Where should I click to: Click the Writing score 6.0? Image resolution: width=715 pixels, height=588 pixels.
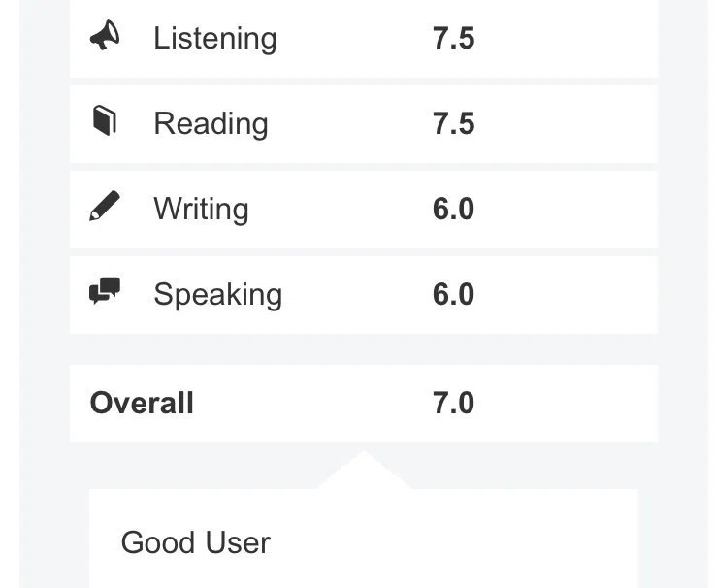[x=453, y=209]
